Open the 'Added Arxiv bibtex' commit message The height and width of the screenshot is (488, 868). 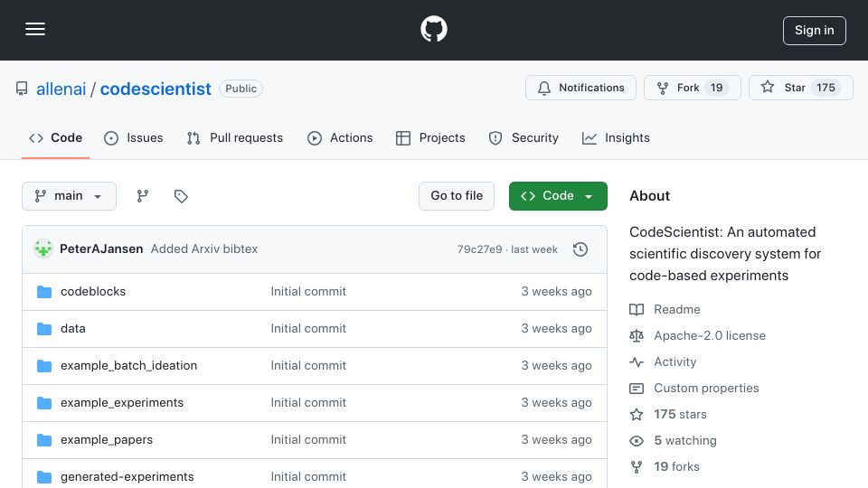coord(204,249)
